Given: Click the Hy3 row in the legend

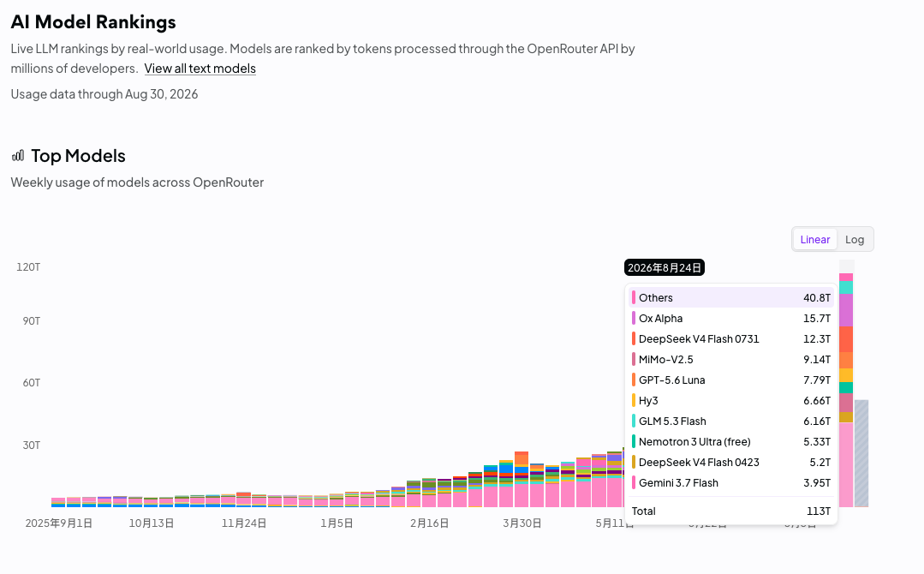Looking at the screenshot, I should click(x=730, y=401).
